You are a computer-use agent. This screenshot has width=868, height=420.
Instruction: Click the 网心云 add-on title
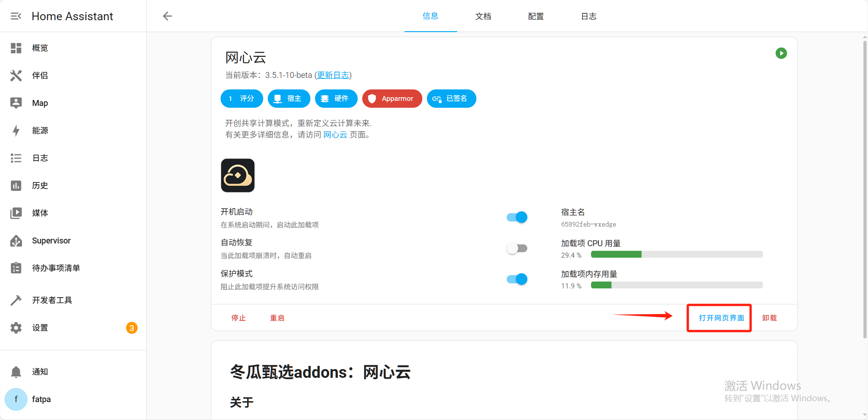(246, 58)
